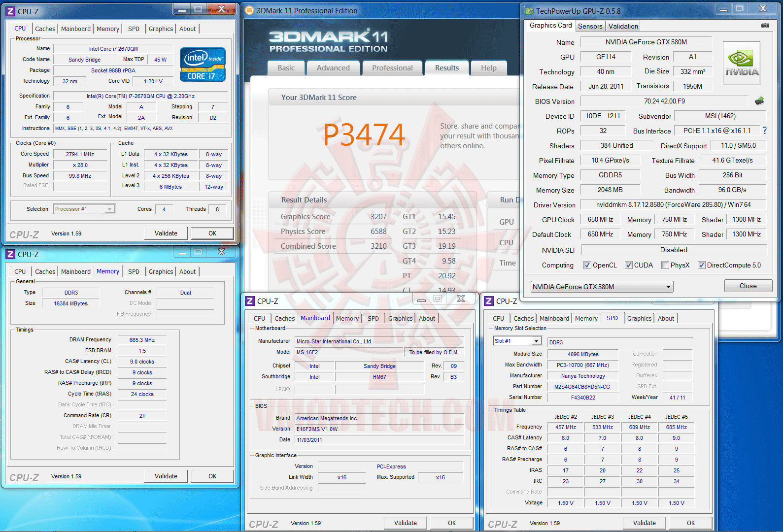Click the Intel Core i7 logo badge
The width and height of the screenshot is (783, 532).
pos(203,65)
